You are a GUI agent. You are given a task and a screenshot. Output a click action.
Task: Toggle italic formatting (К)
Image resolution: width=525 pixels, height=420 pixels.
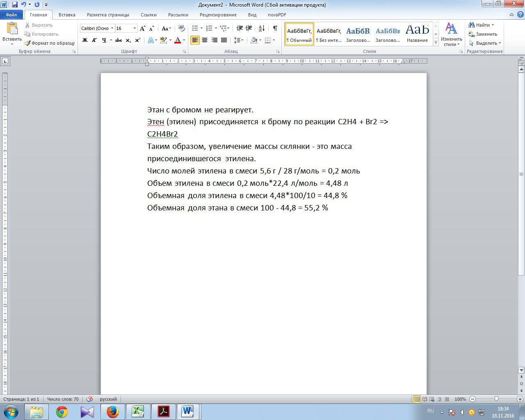(94, 40)
